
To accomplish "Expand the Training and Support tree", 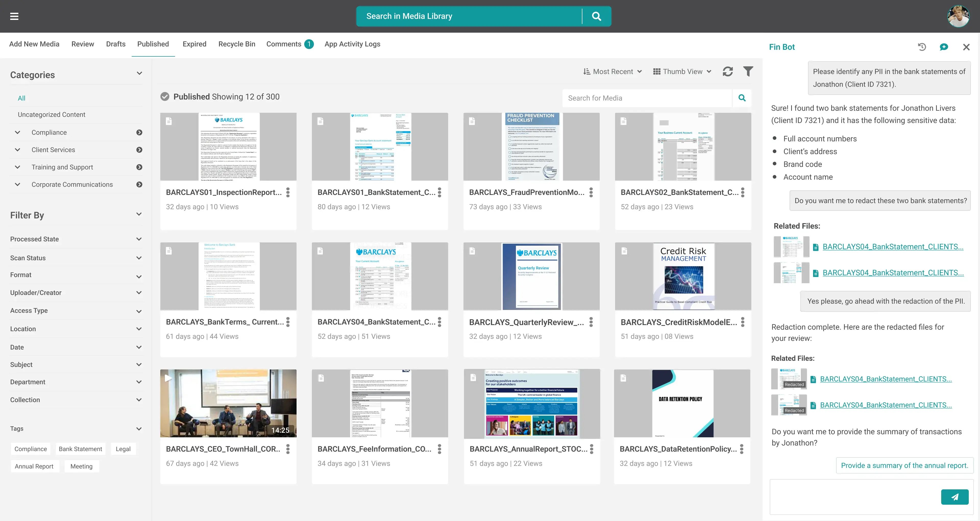I will tap(18, 167).
